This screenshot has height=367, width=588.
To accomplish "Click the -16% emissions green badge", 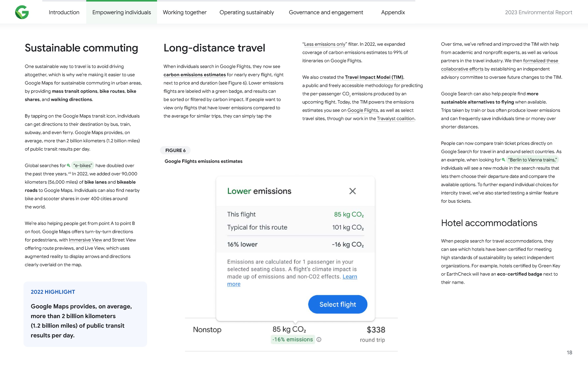I will coord(292,339).
